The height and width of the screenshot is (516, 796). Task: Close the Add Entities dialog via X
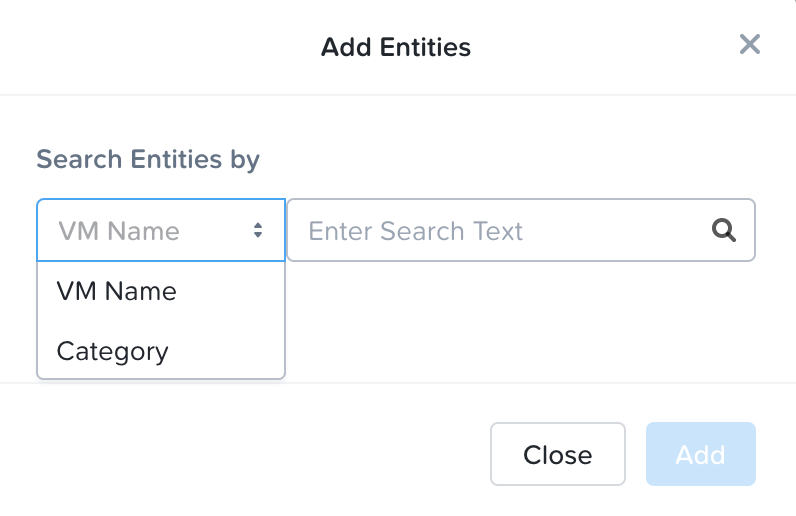[x=749, y=44]
